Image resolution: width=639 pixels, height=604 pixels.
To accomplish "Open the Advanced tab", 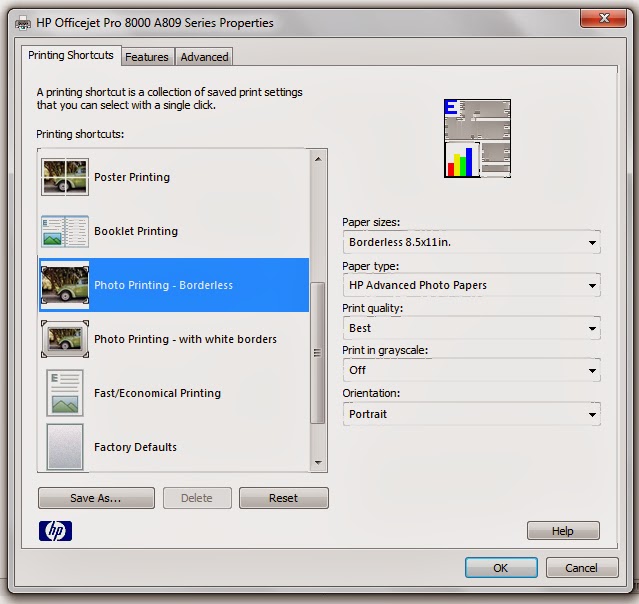I will tap(204, 57).
